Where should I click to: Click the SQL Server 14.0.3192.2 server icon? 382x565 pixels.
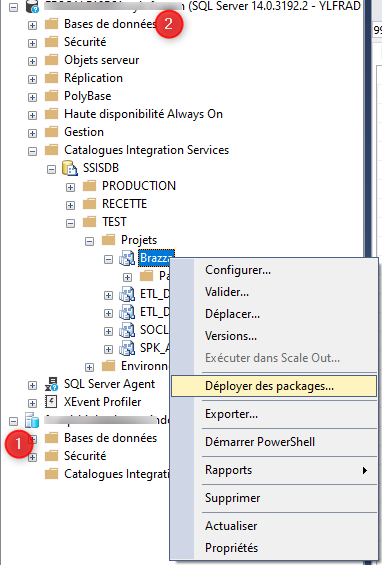click(x=32, y=6)
